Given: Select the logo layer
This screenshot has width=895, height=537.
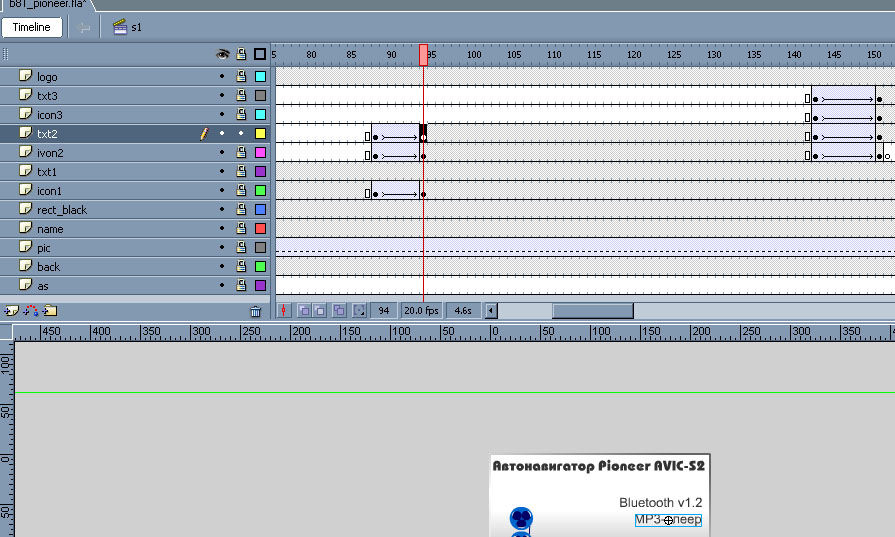Looking at the screenshot, I should click(x=135, y=76).
